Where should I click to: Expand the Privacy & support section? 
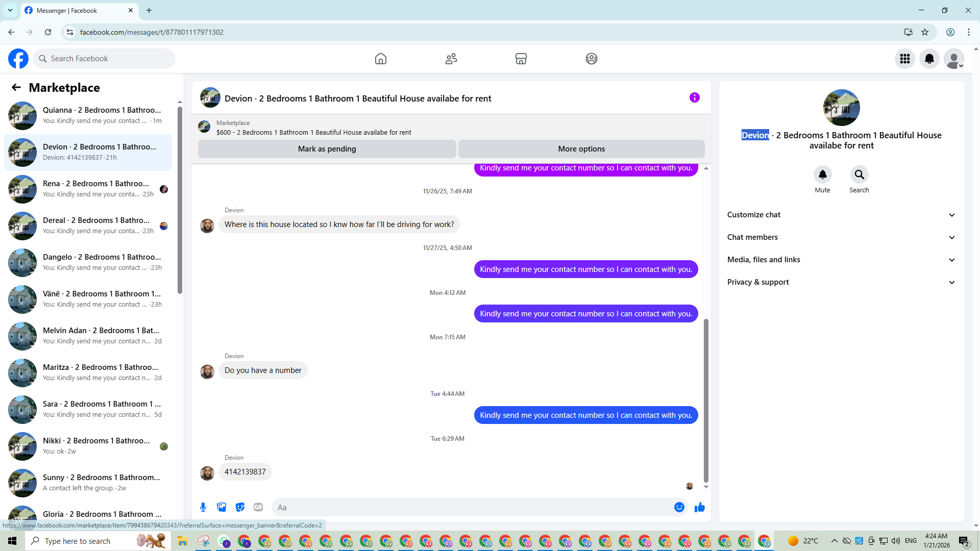(841, 282)
